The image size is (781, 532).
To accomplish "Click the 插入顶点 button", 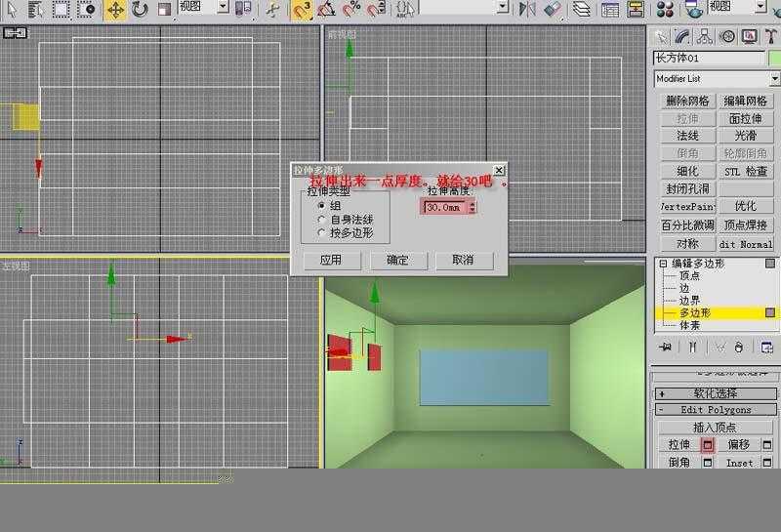I will (x=715, y=428).
